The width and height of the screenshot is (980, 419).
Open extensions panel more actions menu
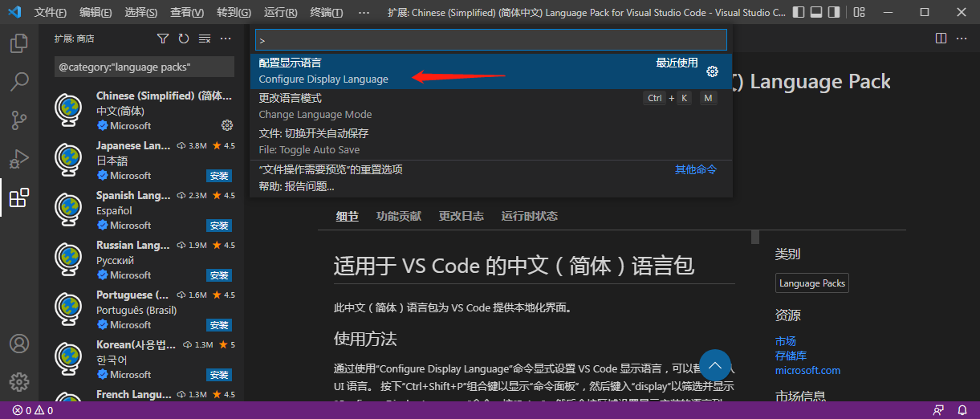pos(226,39)
